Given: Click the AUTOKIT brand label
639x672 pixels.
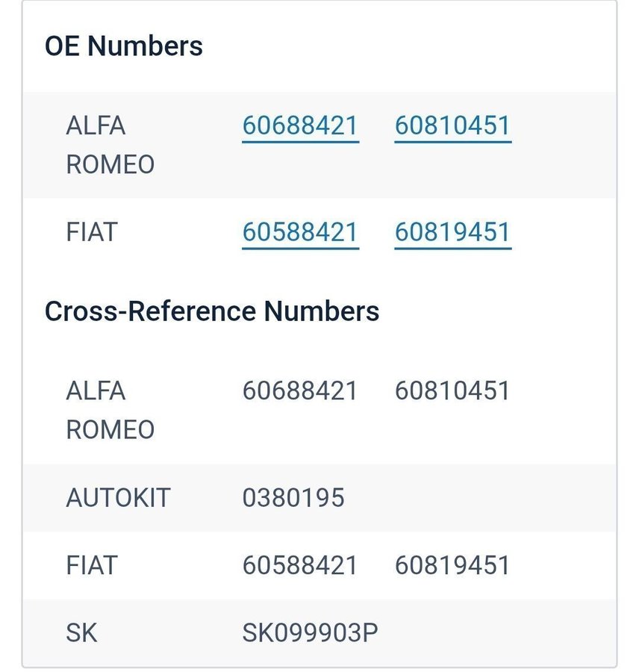Looking at the screenshot, I should (x=118, y=497).
